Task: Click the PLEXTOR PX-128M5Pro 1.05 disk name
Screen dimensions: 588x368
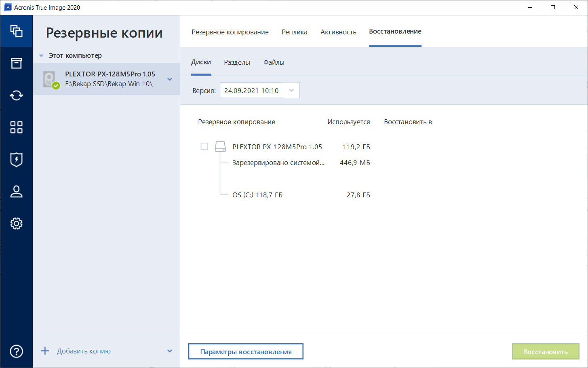Action: tap(277, 147)
